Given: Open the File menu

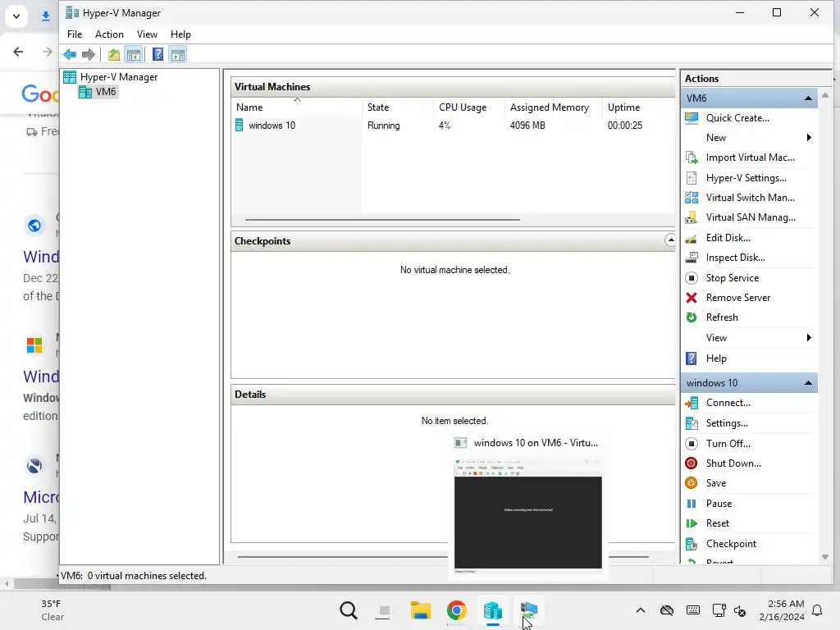Looking at the screenshot, I should (x=75, y=34).
